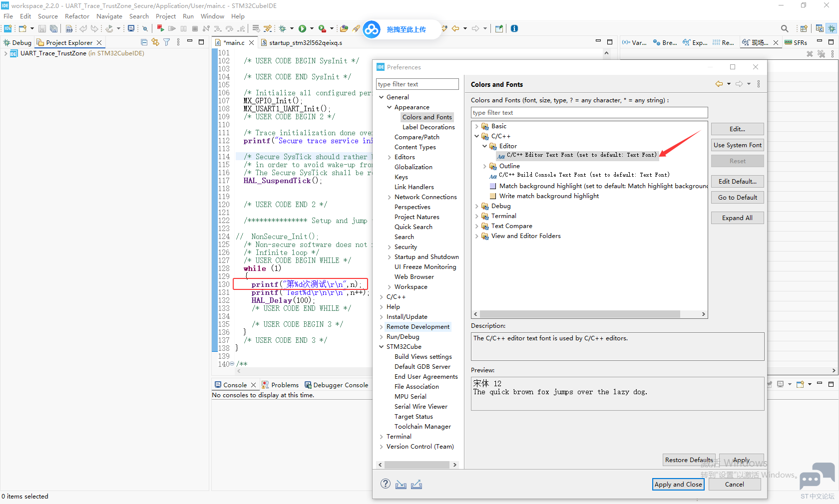The image size is (839, 504).
Task: Collapse the Appearance preferences node
Action: (390, 107)
